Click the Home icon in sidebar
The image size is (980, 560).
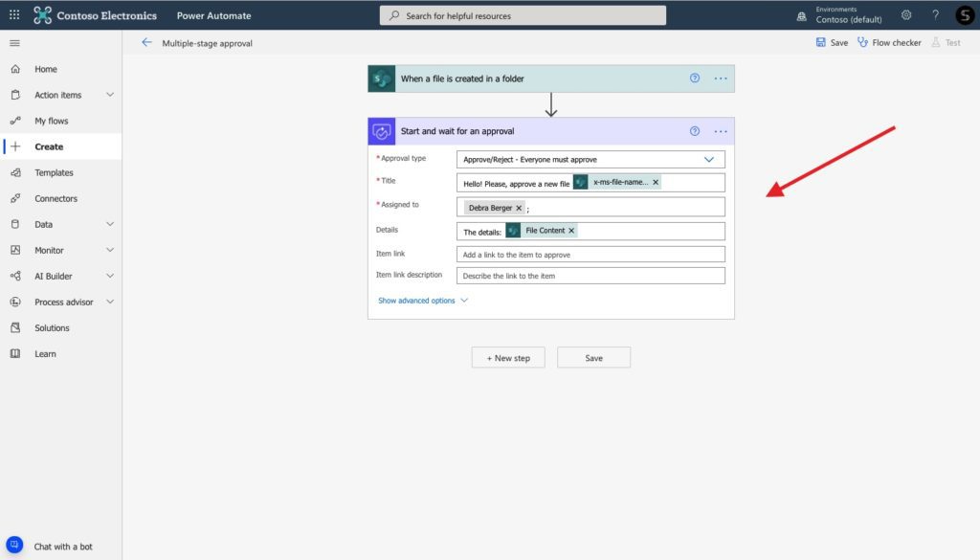15,69
